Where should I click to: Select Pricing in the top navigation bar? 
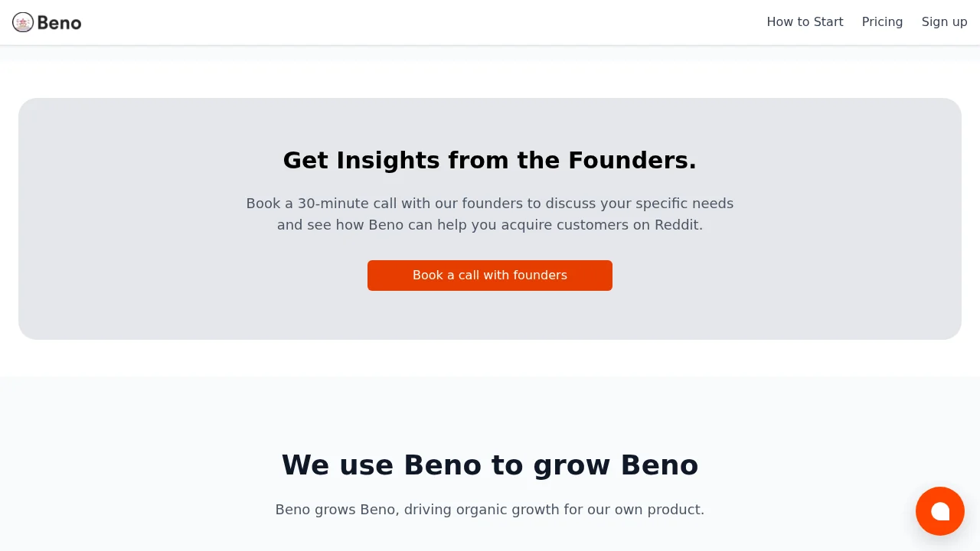[x=882, y=21]
